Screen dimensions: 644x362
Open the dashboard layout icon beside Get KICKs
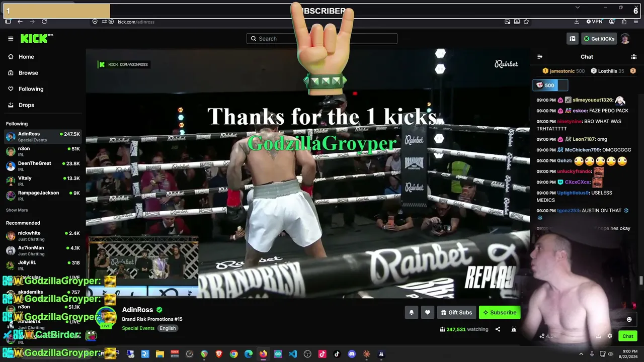(x=573, y=39)
